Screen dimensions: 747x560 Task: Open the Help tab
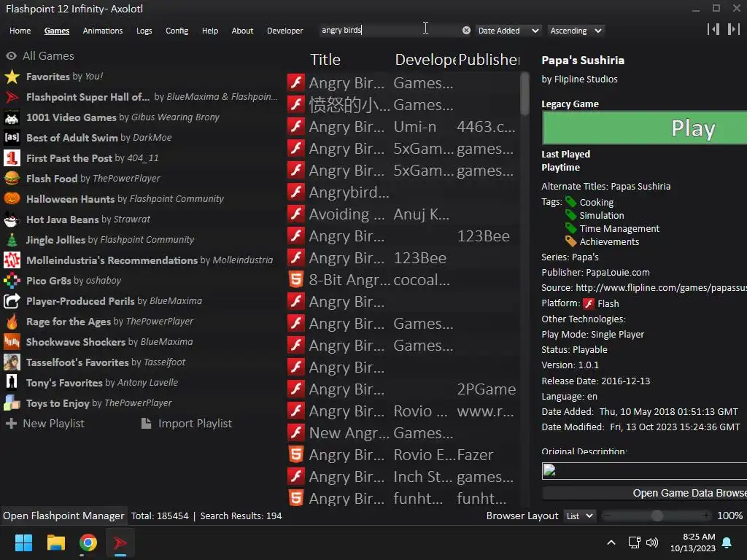click(210, 31)
